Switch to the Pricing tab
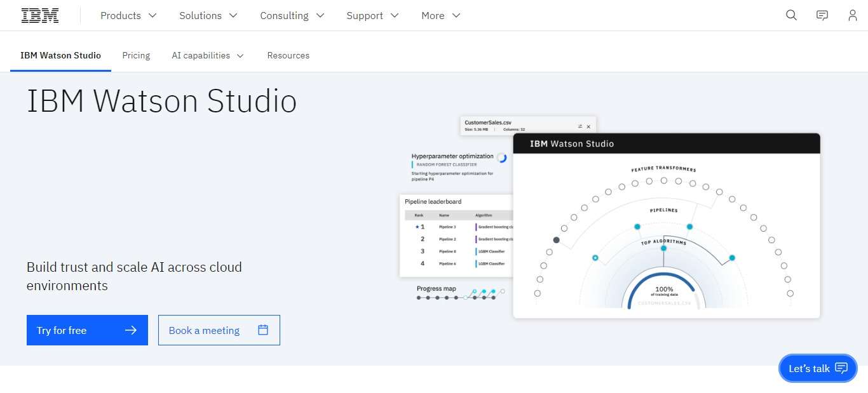868x393 pixels. (x=136, y=55)
